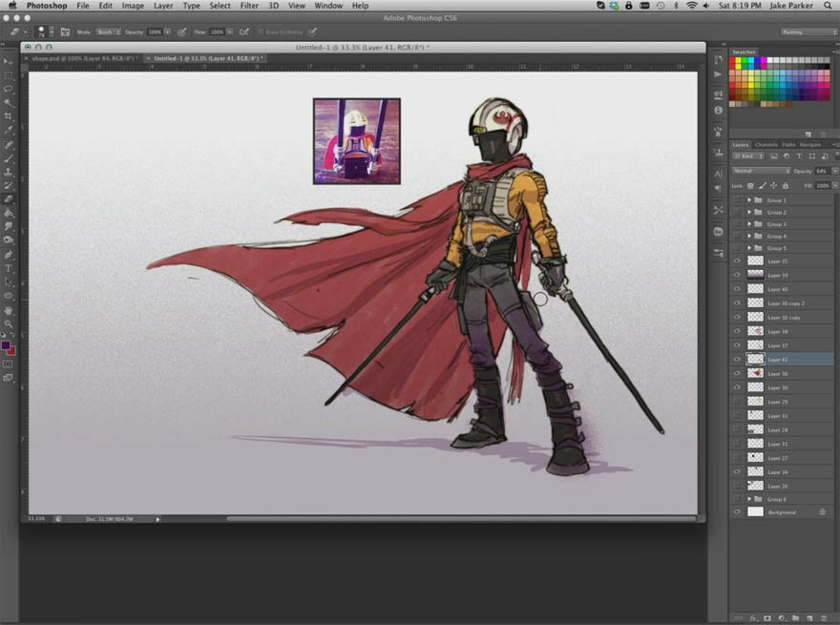
Task: Select Layer 41 in layers list
Action: (782, 360)
